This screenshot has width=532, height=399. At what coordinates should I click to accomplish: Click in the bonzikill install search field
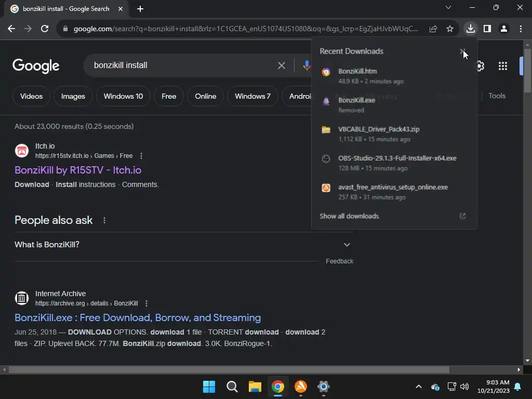point(183,65)
